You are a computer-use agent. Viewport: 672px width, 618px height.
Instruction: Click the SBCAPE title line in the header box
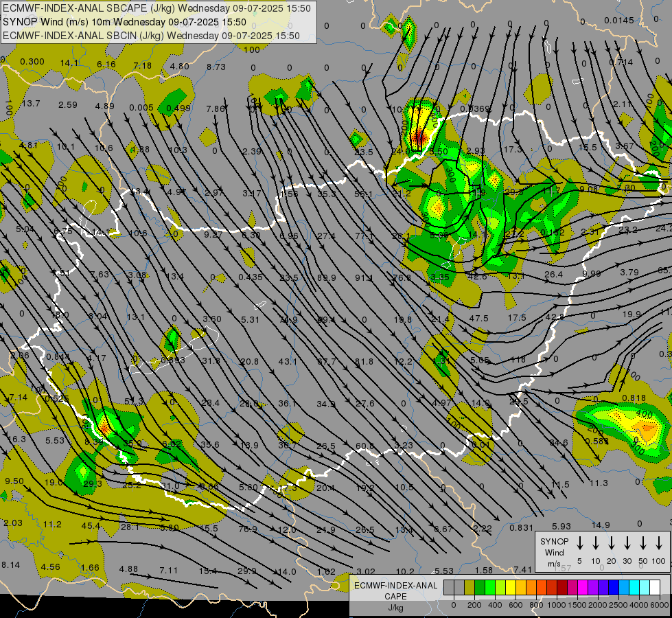[x=157, y=8]
